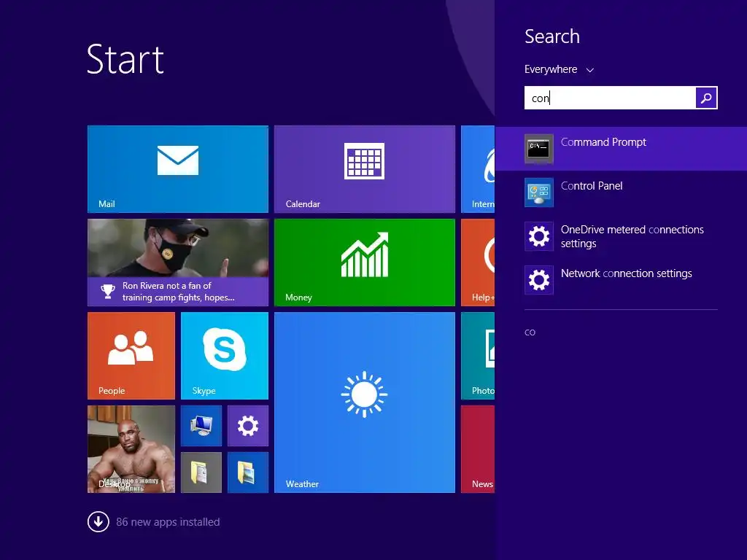The width and height of the screenshot is (747, 560).
Task: Open the Weather tile
Action: pyautogui.click(x=365, y=402)
